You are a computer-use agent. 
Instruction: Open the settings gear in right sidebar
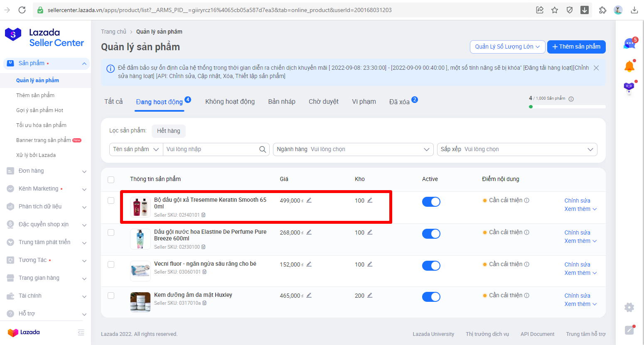click(629, 307)
